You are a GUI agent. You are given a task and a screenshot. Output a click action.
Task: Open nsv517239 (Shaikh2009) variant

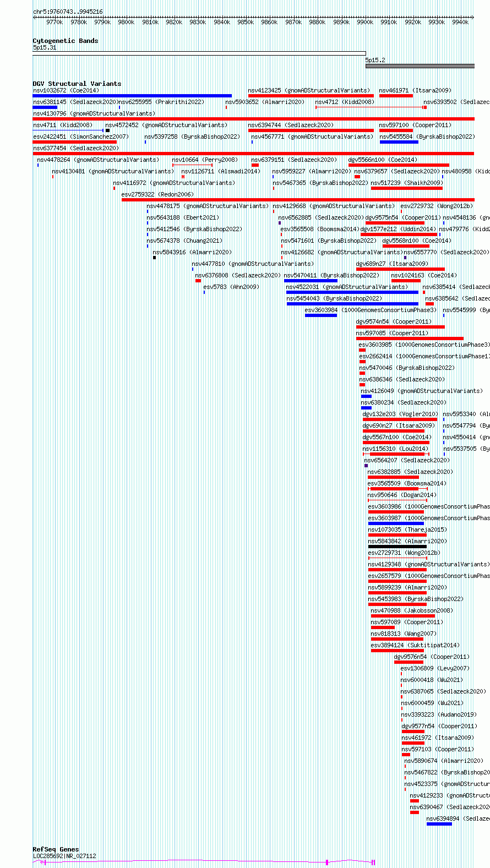coord(407,183)
